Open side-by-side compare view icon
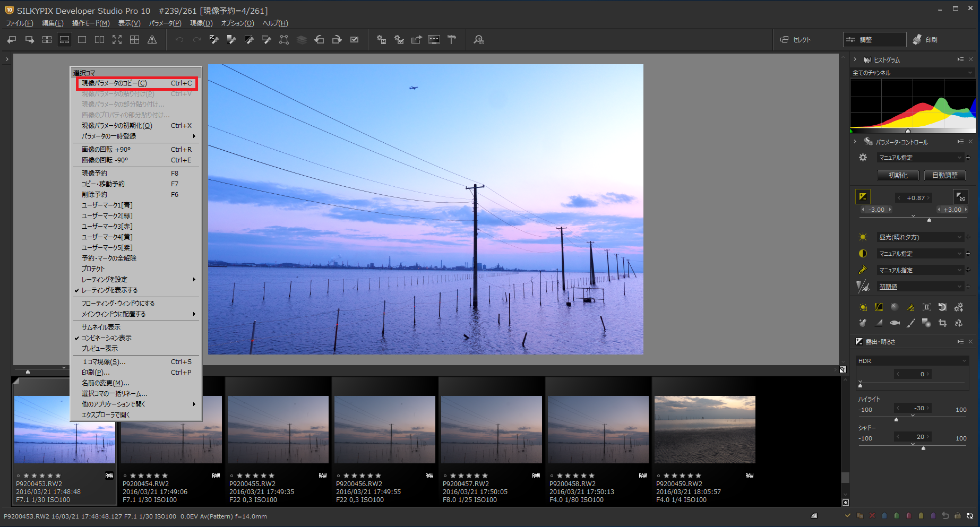Image resolution: width=980 pixels, height=527 pixels. click(x=99, y=40)
